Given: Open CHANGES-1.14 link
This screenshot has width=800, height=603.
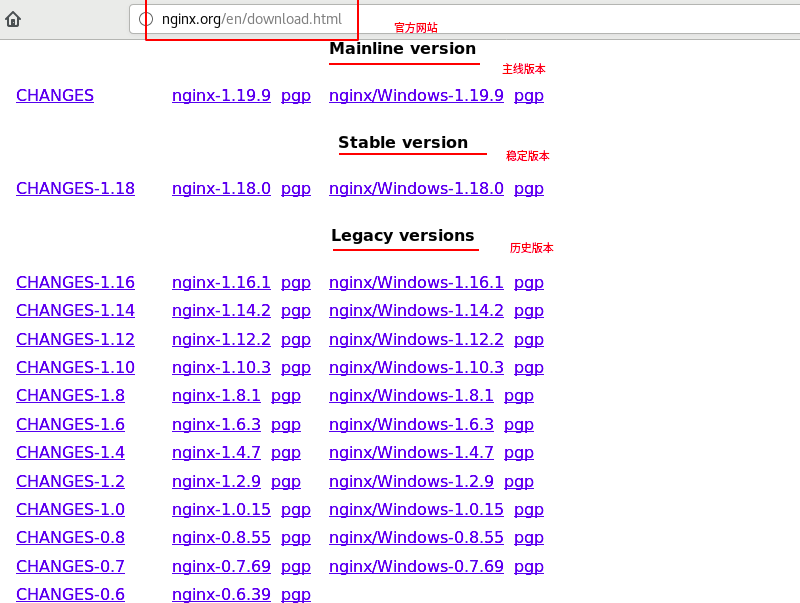Looking at the screenshot, I should coord(76,310).
